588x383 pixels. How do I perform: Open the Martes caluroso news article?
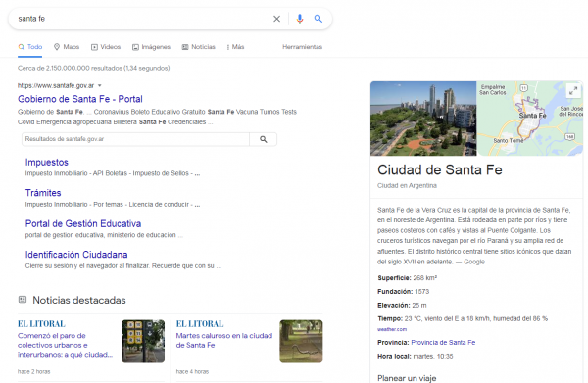tap(224, 340)
